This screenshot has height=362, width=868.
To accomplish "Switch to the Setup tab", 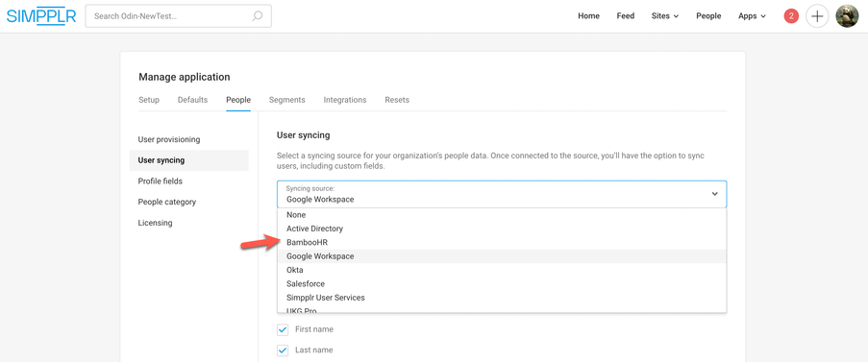I will pyautogui.click(x=149, y=100).
